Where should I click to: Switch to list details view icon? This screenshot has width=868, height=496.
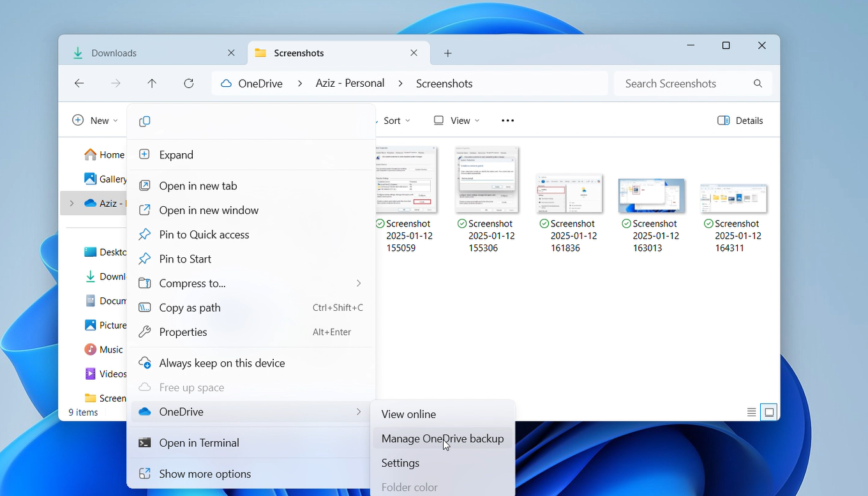[752, 412]
